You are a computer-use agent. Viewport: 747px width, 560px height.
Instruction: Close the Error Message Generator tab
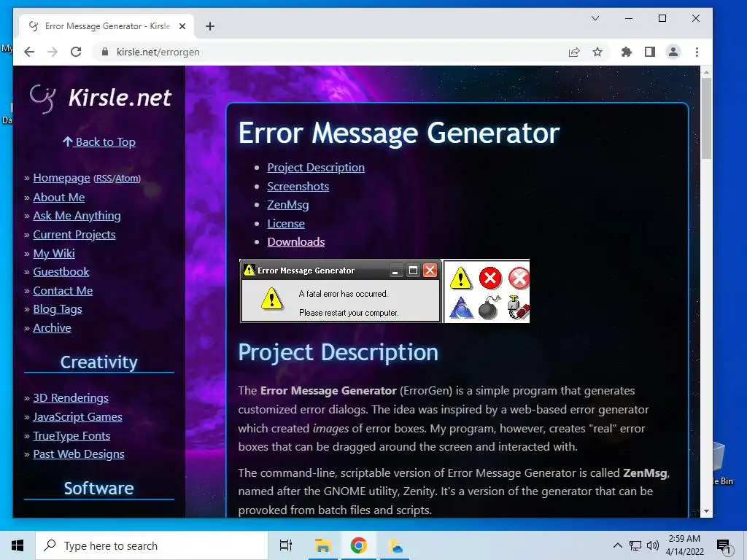click(x=182, y=26)
